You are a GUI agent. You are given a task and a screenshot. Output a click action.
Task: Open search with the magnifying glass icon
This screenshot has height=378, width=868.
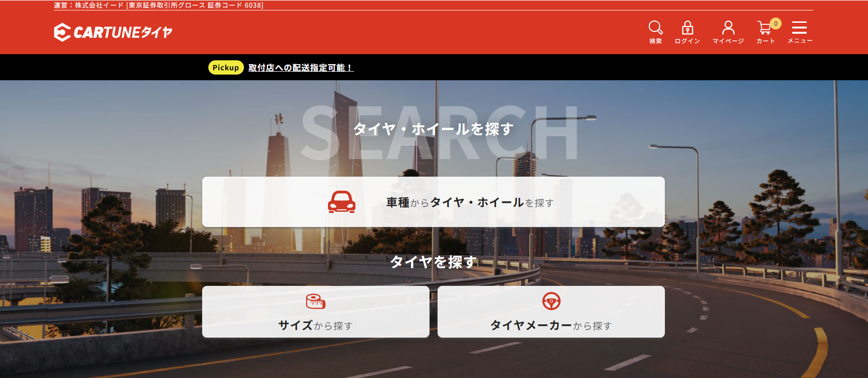pos(655,28)
